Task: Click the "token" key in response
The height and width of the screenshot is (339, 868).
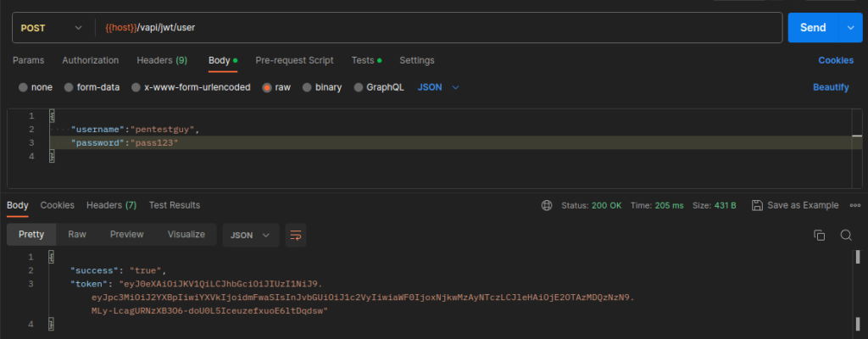Action: [x=86, y=284]
